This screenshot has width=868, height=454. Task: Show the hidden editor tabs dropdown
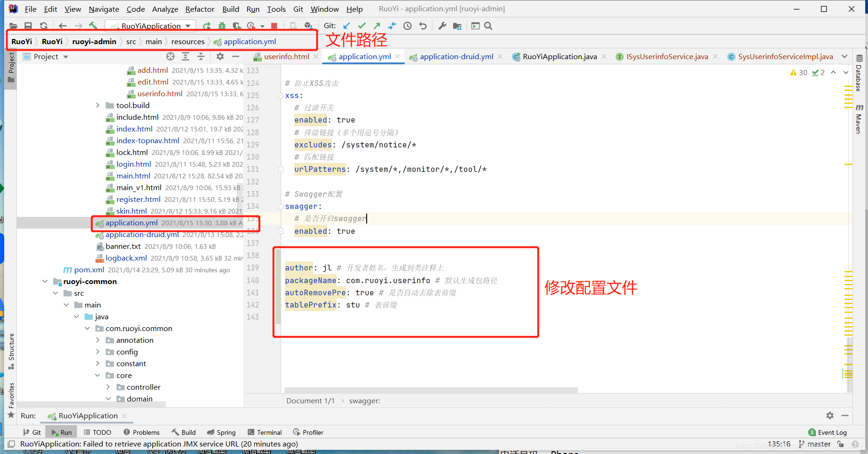pyautogui.click(x=845, y=56)
